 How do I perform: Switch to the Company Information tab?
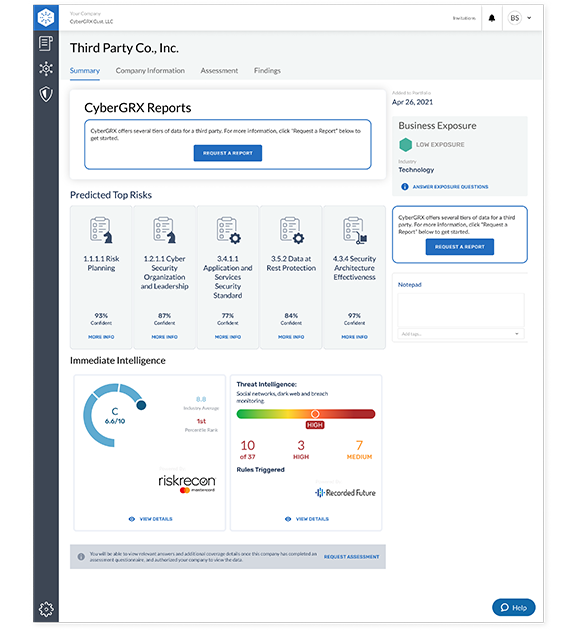[150, 71]
